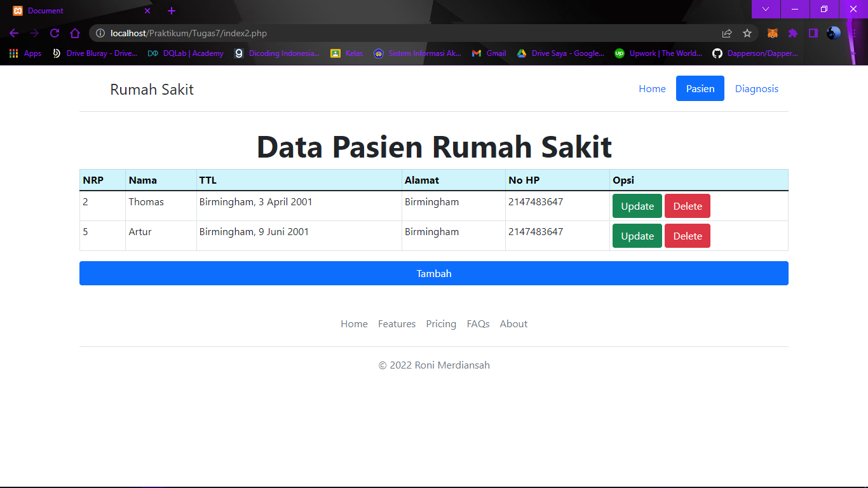The image size is (868, 488).
Task: View site information icon beside localhost
Action: pyautogui.click(x=100, y=33)
